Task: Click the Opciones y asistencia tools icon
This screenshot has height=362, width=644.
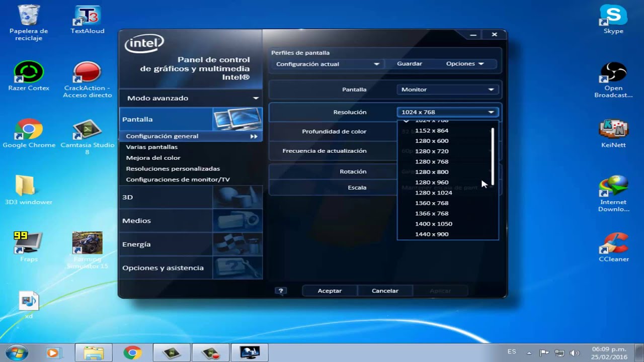Action: 237,268
